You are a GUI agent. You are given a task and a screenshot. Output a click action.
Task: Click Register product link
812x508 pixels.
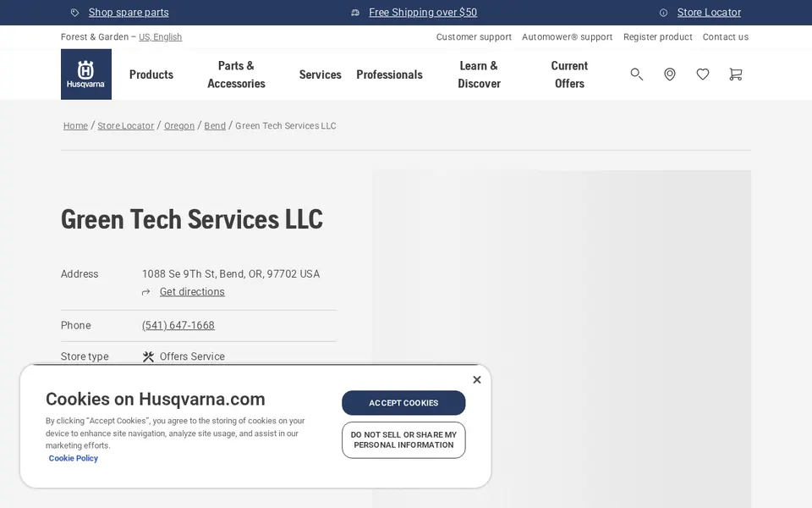coord(658,36)
